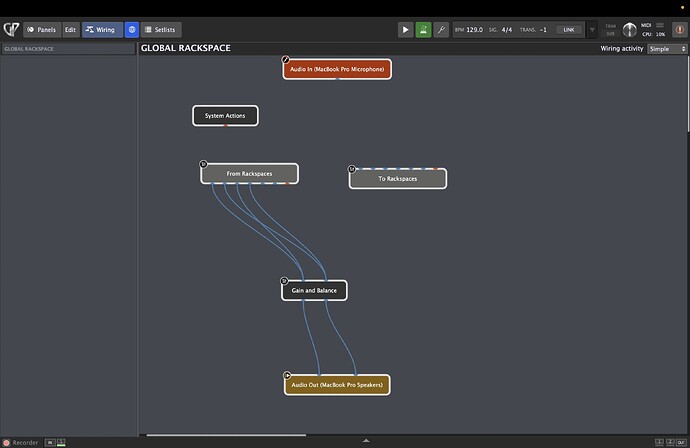
Task: Click the red panic exclamation button
Action: click(x=679, y=29)
